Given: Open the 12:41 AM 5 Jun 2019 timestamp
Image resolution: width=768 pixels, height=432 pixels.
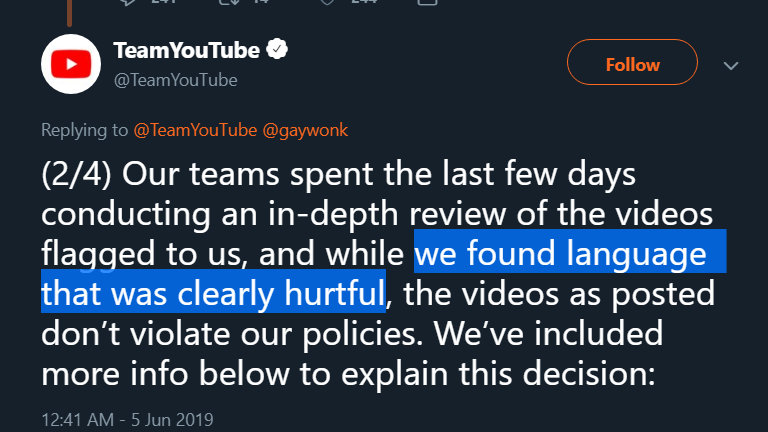Looking at the screenshot, I should coord(127,420).
